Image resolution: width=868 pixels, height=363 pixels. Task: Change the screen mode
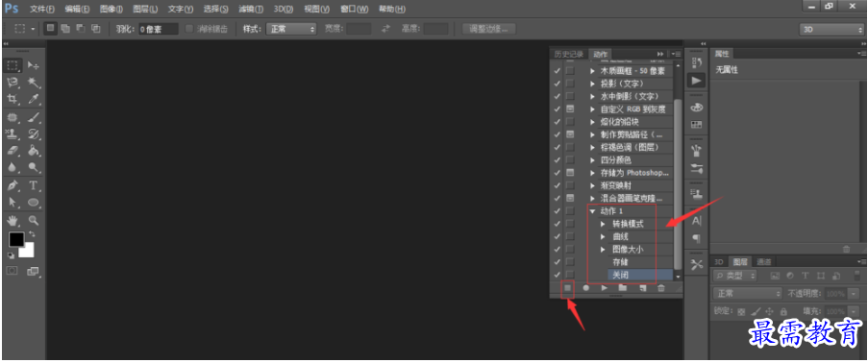34,271
